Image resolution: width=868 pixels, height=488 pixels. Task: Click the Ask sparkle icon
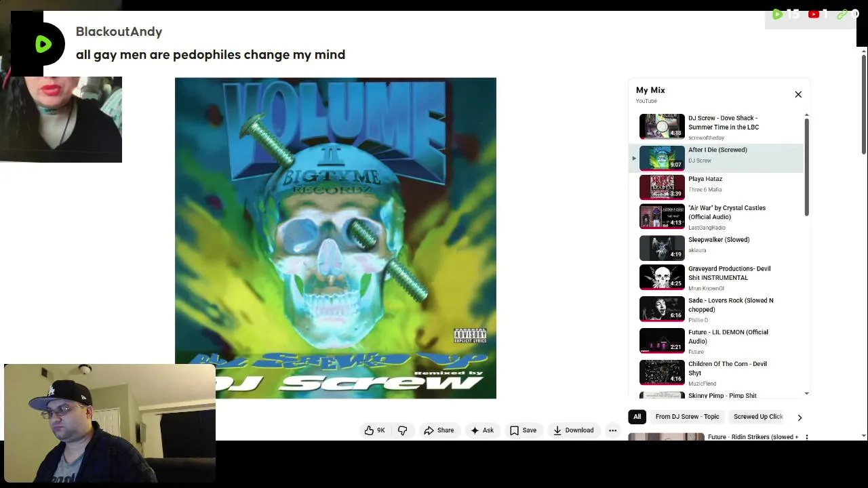475,430
